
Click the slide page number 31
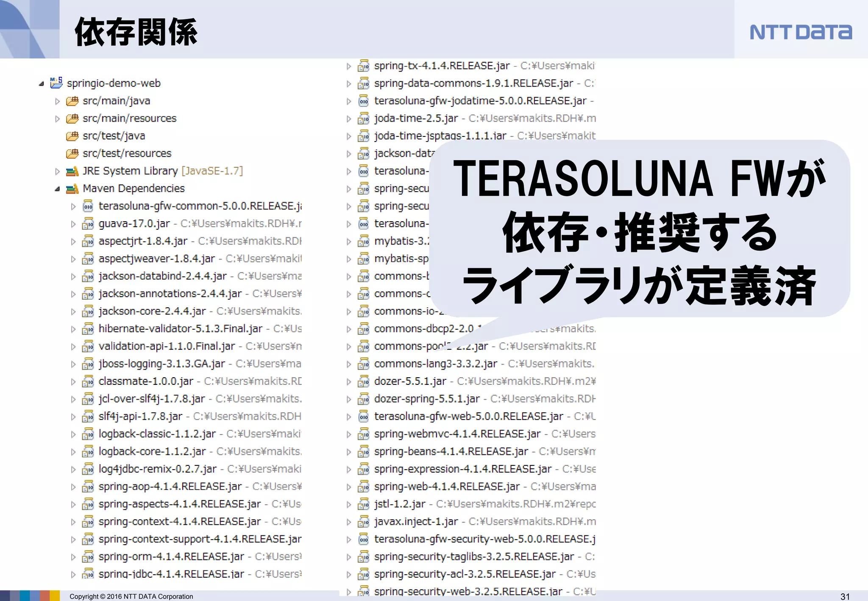tap(845, 596)
